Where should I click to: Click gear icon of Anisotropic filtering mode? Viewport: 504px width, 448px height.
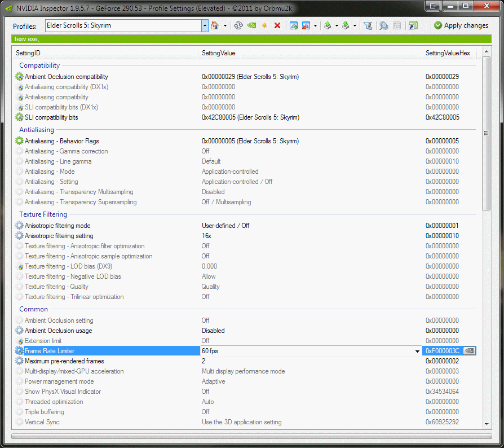pyautogui.click(x=19, y=226)
